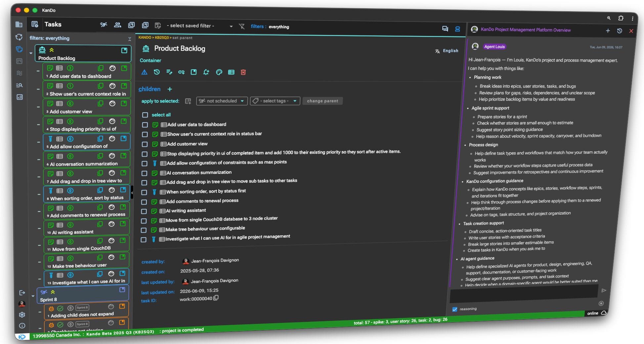Open the color palette icon
The width and height of the screenshot is (644, 344).
[x=219, y=72]
